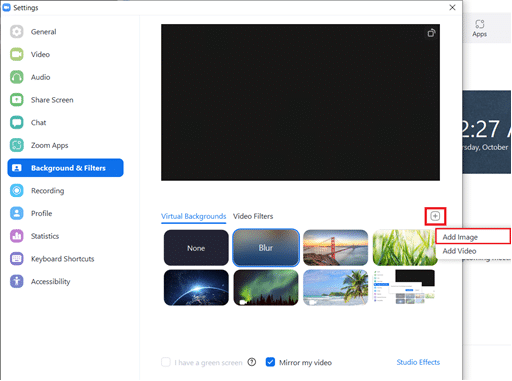The width and height of the screenshot is (512, 381).
Task: Select the Video camera sidebar icon
Action: 17,54
